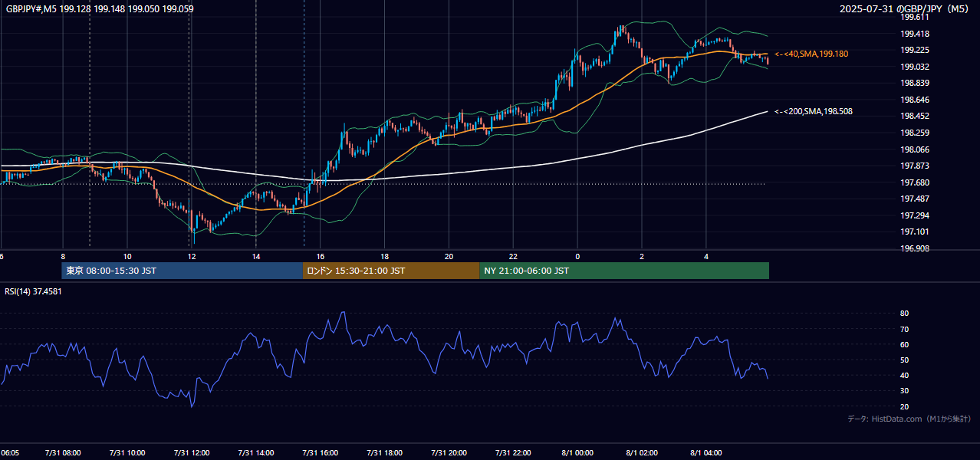Click the 7/31 10:00 date label

(x=127, y=452)
